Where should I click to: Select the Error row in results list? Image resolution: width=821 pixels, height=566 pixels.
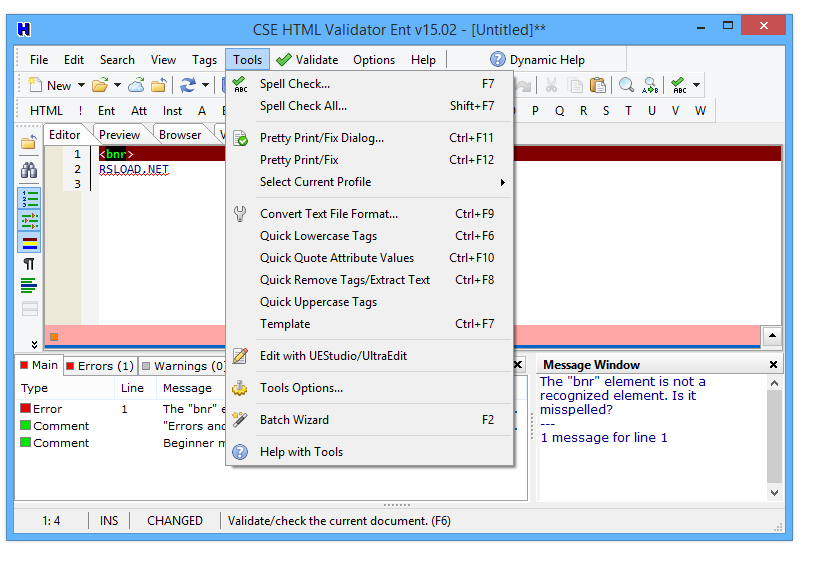(x=122, y=409)
